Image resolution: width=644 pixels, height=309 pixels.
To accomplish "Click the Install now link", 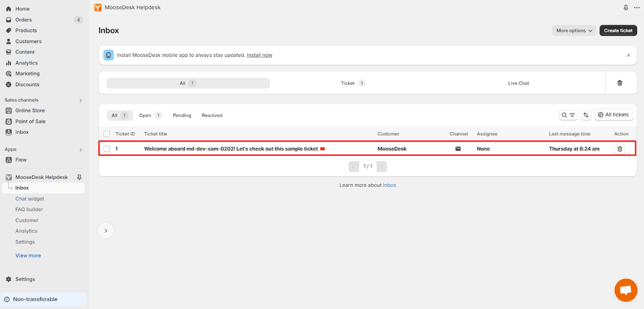I will 259,55.
